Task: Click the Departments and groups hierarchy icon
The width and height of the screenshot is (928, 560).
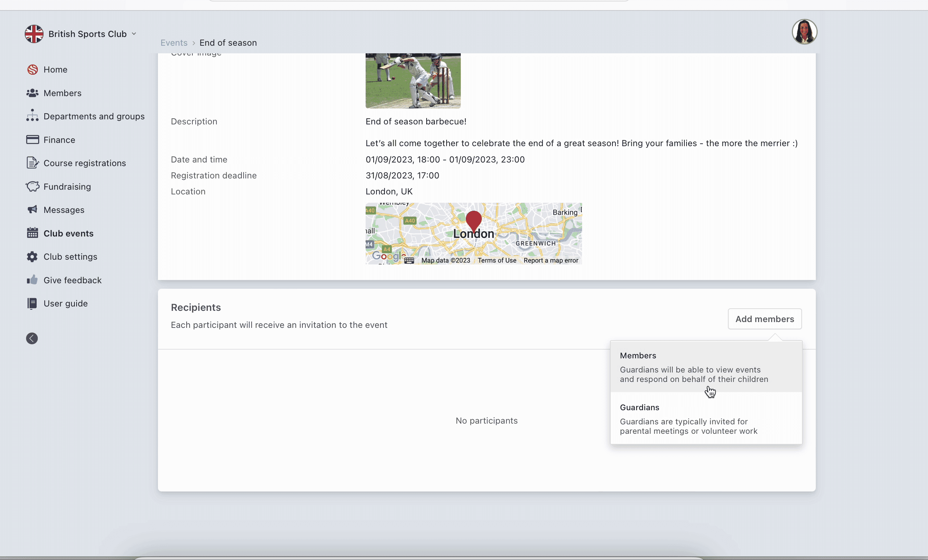Action: (32, 116)
